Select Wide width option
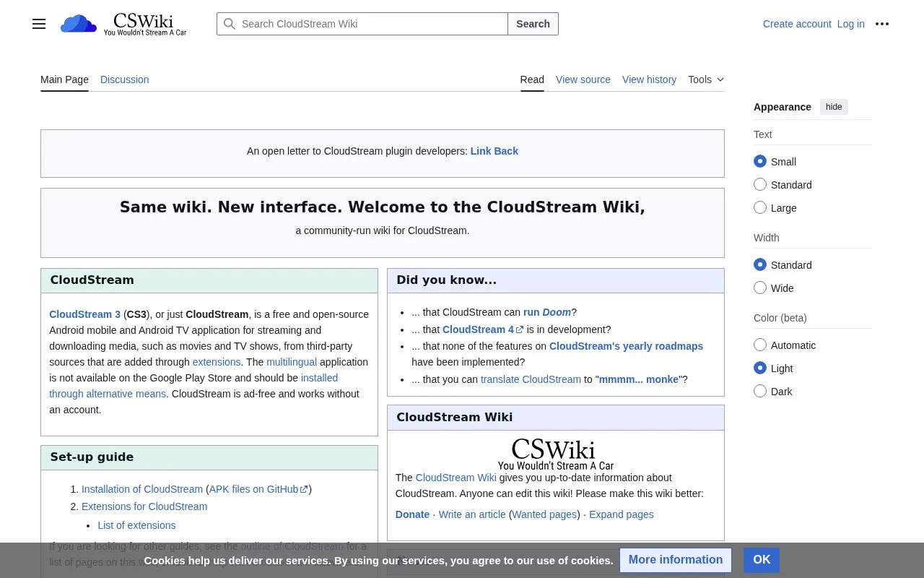 (x=760, y=288)
